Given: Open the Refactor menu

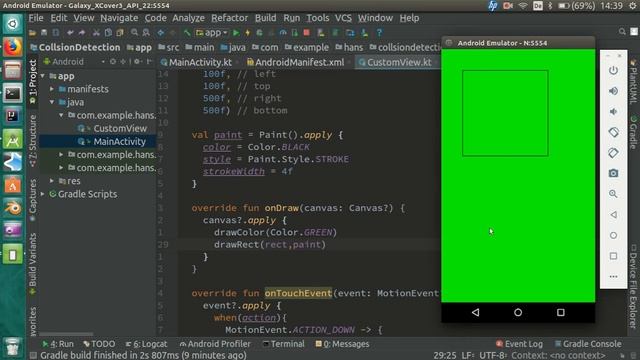Looking at the screenshot, I should pos(229,18).
